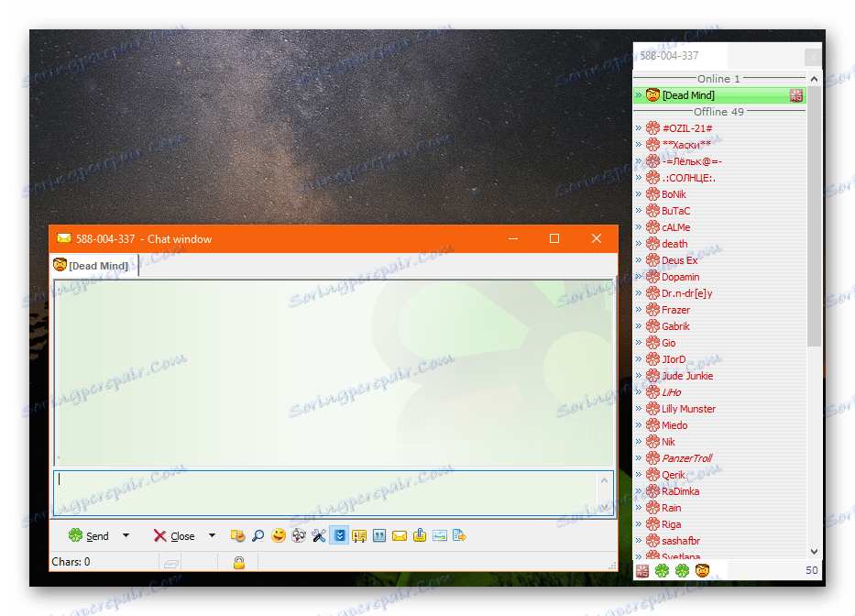Select contact sashafbr
Viewport: 855px width, 616px height.
719,541
